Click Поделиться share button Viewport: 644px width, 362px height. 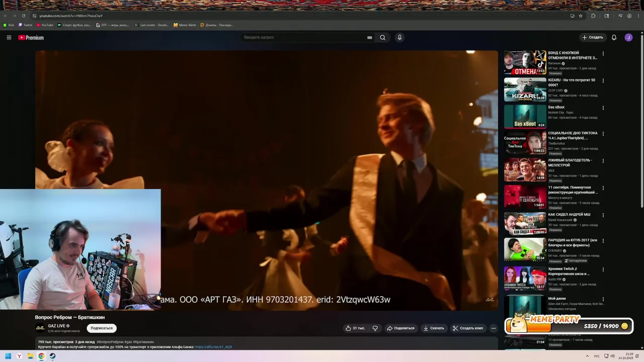pyautogui.click(x=400, y=328)
